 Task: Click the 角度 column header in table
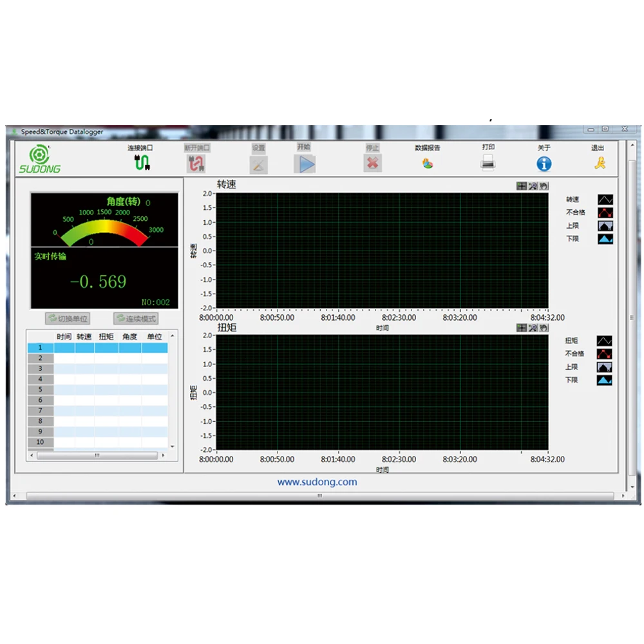130,337
